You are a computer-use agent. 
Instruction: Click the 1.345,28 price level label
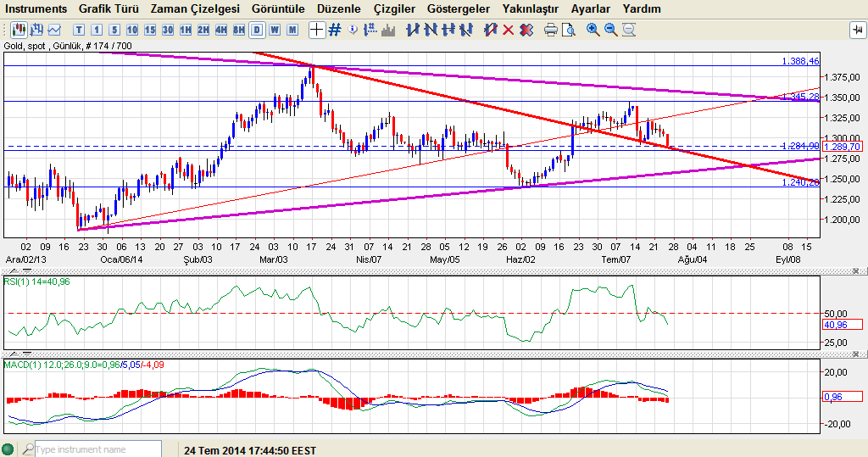click(800, 97)
